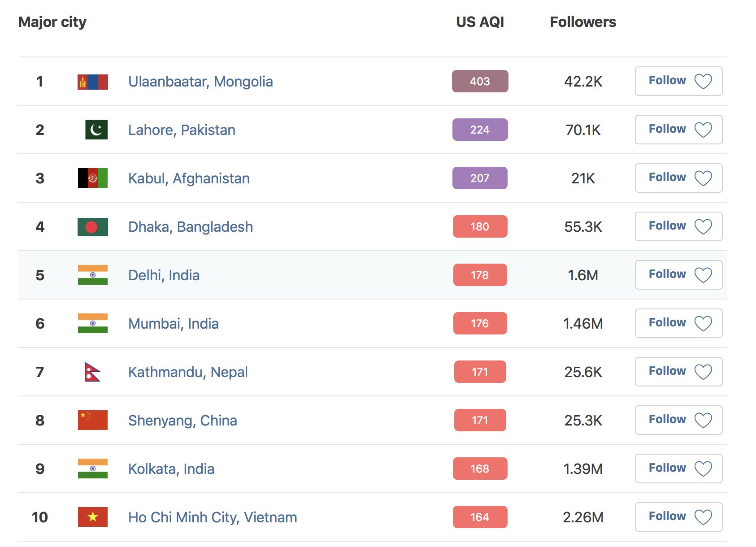
Task: Click the Pakistan flag icon
Action: 96,130
